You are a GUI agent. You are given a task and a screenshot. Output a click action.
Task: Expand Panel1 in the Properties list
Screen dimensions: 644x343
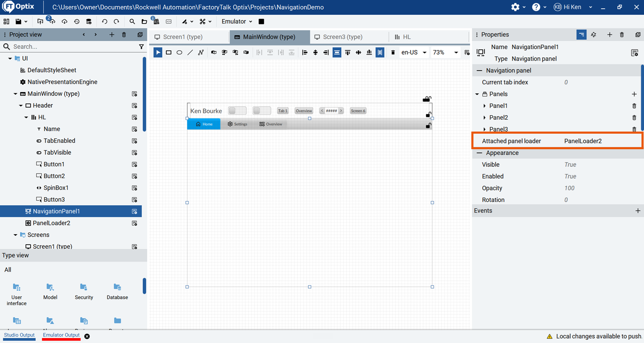[484, 106]
